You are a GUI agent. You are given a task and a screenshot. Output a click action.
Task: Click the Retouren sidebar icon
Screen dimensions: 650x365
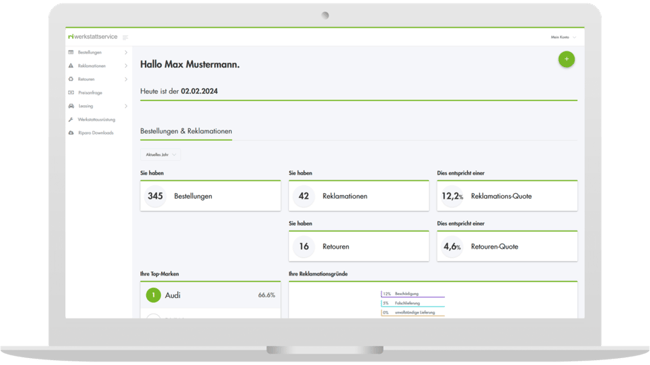(x=71, y=79)
